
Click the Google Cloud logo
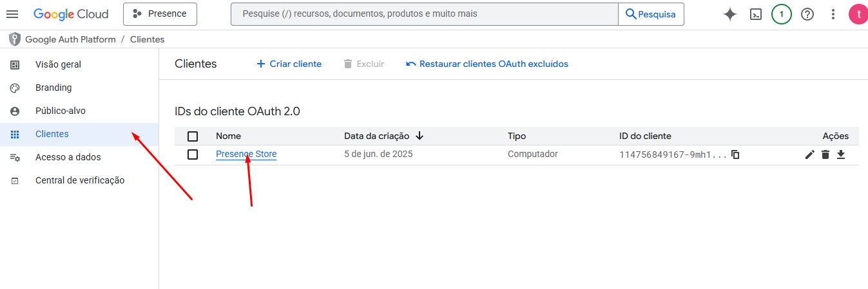tap(71, 14)
